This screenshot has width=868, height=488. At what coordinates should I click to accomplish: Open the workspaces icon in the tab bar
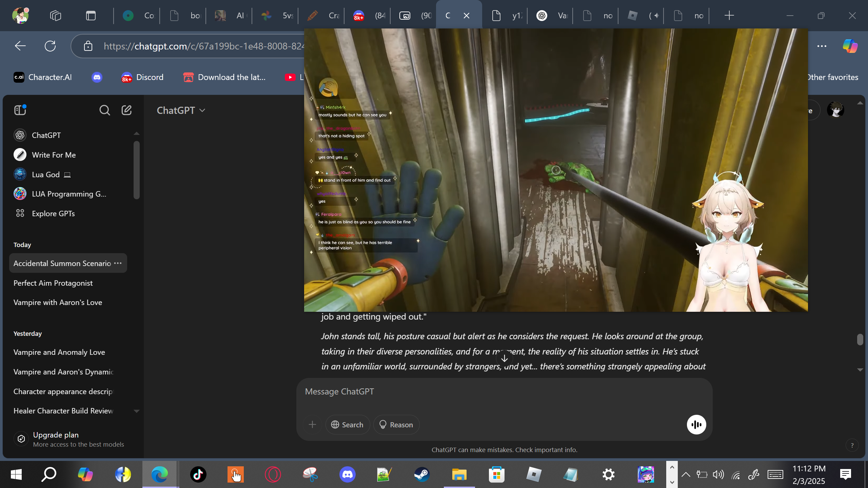56,16
